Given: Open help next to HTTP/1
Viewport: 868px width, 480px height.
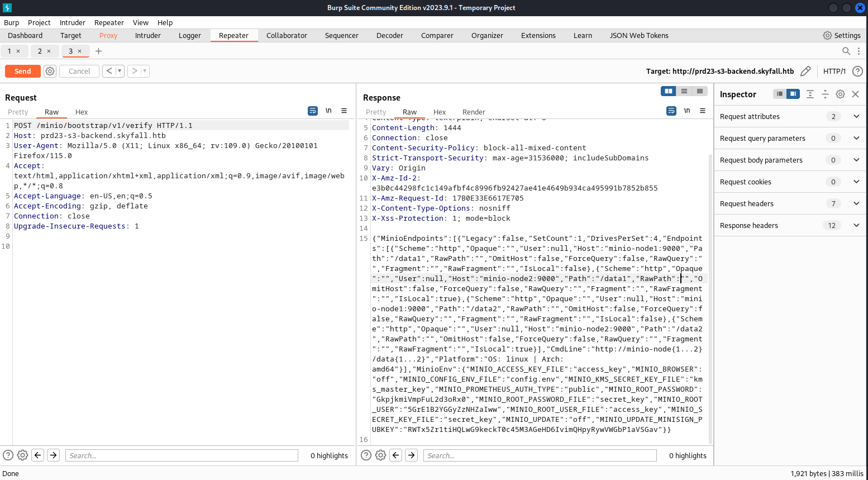Looking at the screenshot, I should (857, 71).
